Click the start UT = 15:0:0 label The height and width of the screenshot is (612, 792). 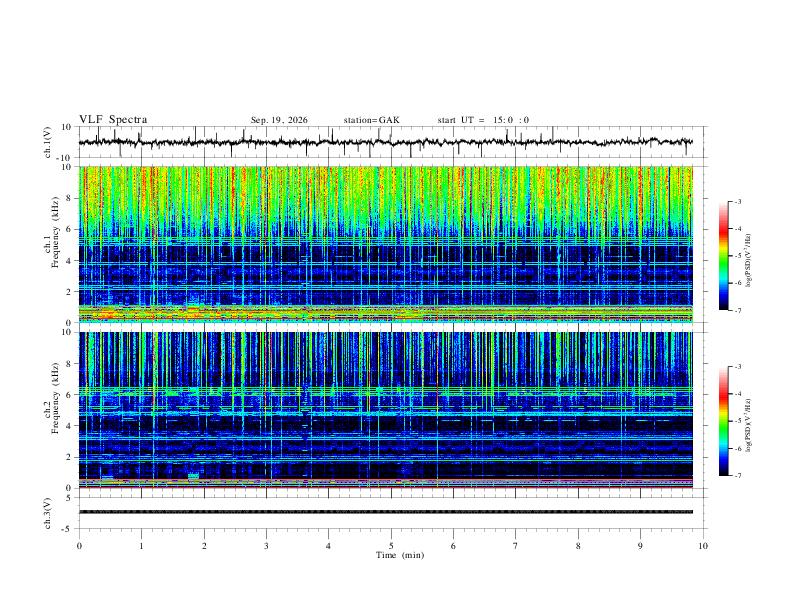coord(483,120)
